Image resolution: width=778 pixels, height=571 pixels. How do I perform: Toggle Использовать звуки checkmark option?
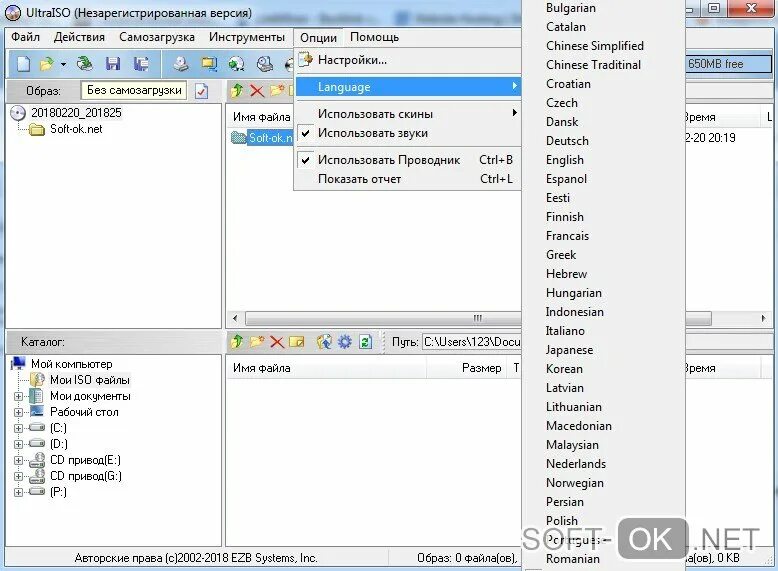pos(408,133)
